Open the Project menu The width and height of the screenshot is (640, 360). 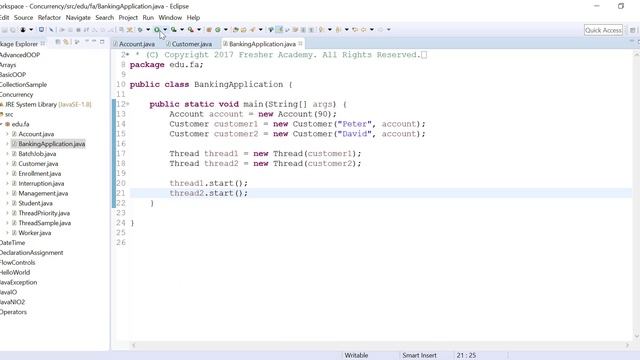[128, 18]
